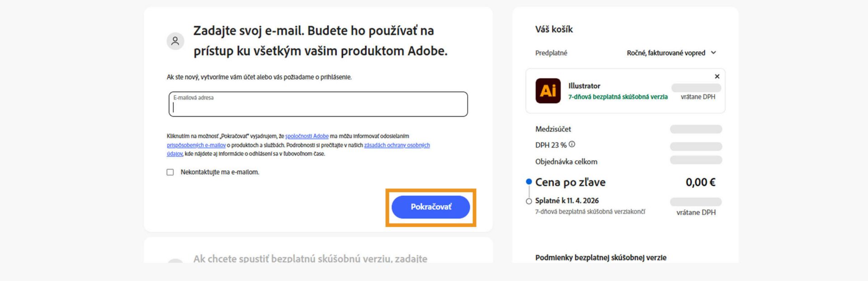This screenshot has width=868, height=281.
Task: Open the "prispôsobených e-mailov" link
Action: pyautogui.click(x=197, y=145)
